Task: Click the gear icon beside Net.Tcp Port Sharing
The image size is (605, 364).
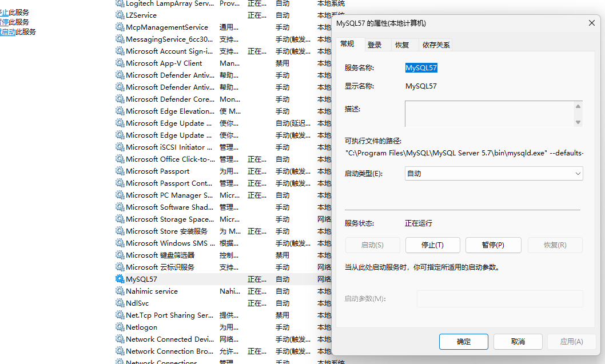Action: pos(120,315)
